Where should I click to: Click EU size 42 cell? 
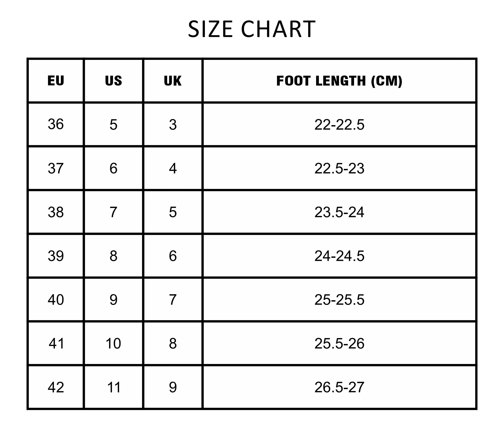coord(56,387)
